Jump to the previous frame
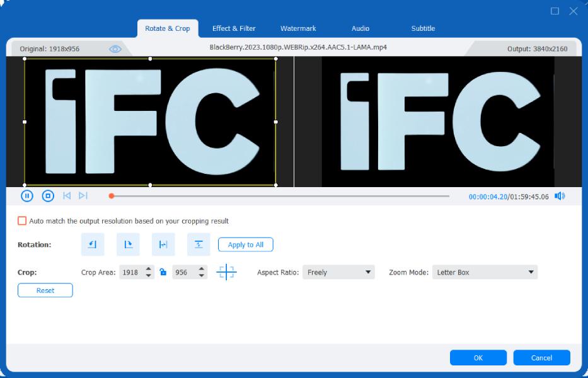 tap(67, 196)
